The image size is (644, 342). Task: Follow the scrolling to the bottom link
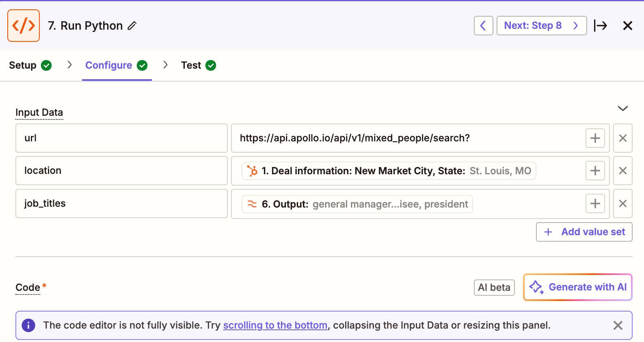pyautogui.click(x=275, y=325)
